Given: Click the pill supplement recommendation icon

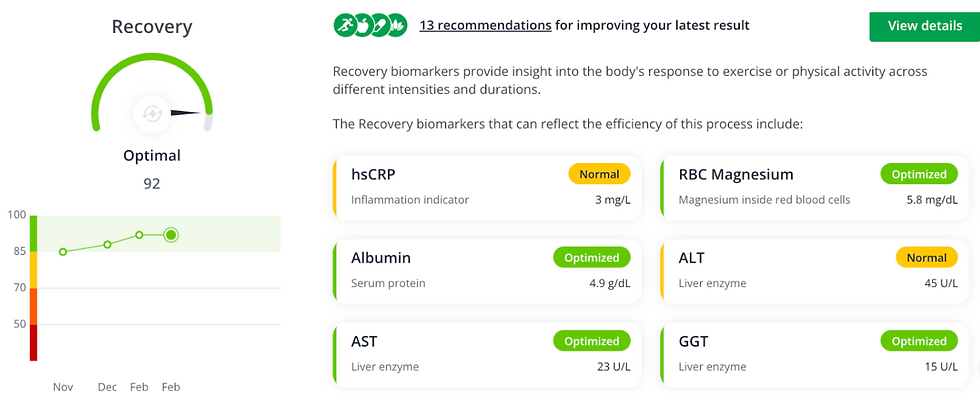Looking at the screenshot, I should coord(379,26).
